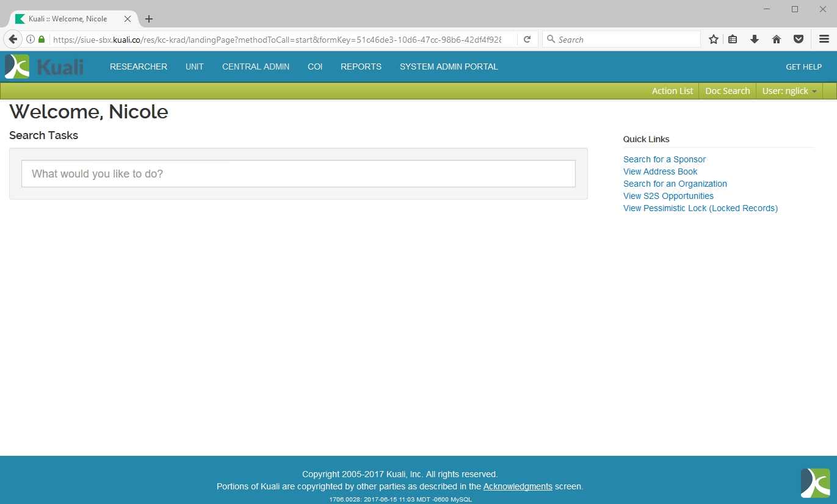Open the RESEARCHER menu

coord(139,67)
